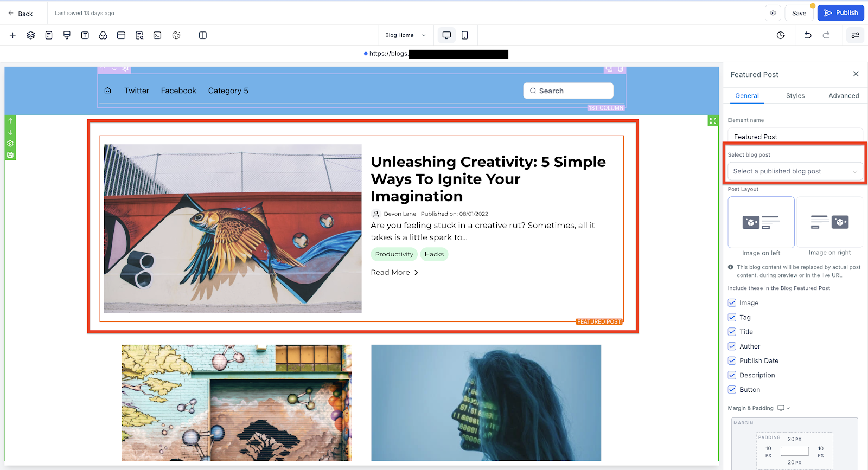The width and height of the screenshot is (868, 470).
Task: Toggle the Button checkbox
Action: pyautogui.click(x=732, y=390)
